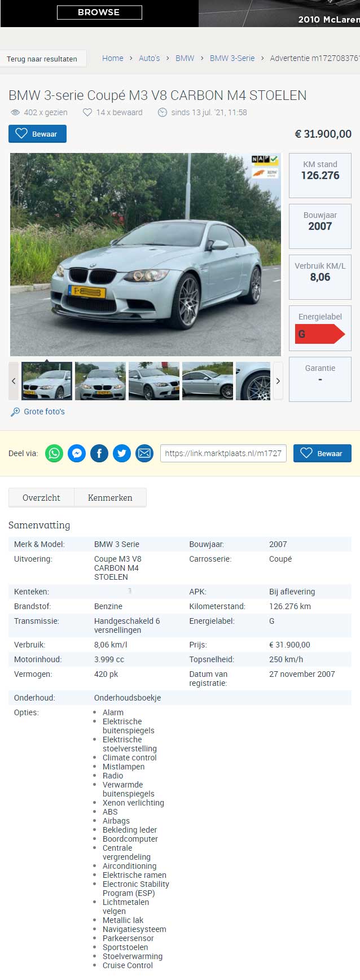Select the side-view car thumbnail

tap(208, 381)
